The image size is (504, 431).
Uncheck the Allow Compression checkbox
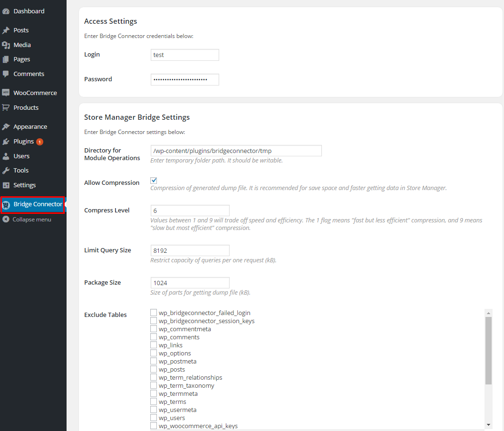point(154,181)
